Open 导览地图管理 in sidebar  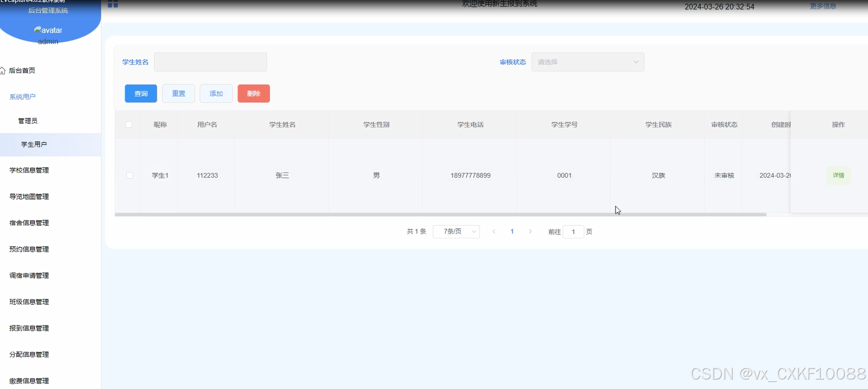coord(29,197)
